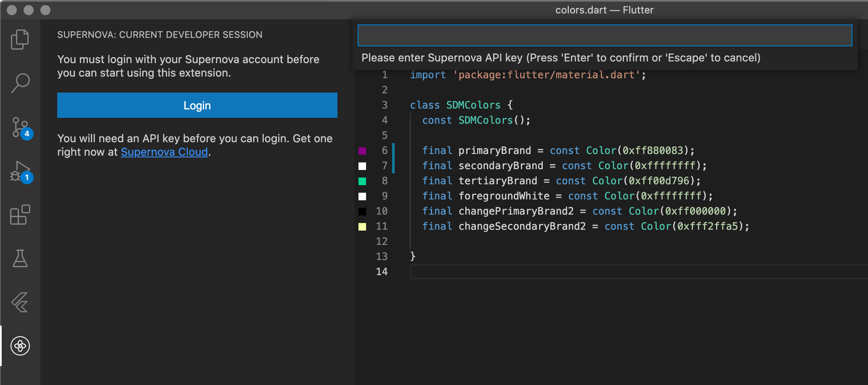Click the window close button
The image size is (868, 385).
[12, 10]
